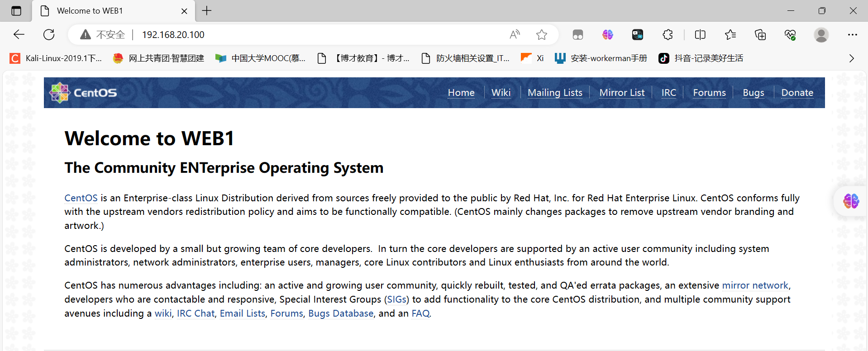868x351 pixels.
Task: Click the read aloud icon in address bar
Action: [515, 34]
